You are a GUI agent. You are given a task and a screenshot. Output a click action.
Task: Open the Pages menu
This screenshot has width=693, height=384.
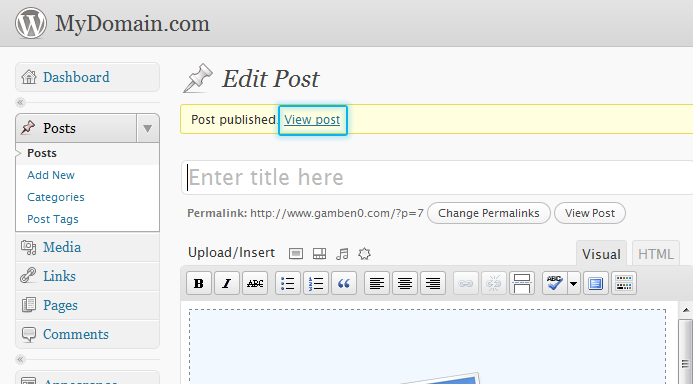click(x=60, y=305)
